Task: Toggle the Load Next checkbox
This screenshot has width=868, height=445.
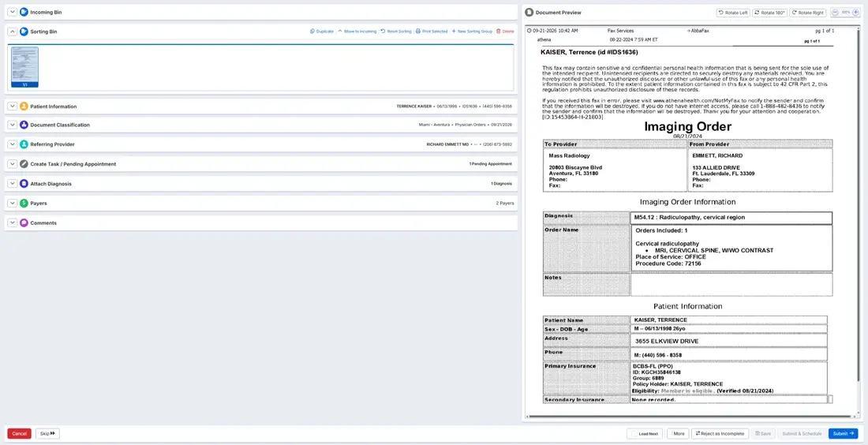Action: click(x=634, y=434)
